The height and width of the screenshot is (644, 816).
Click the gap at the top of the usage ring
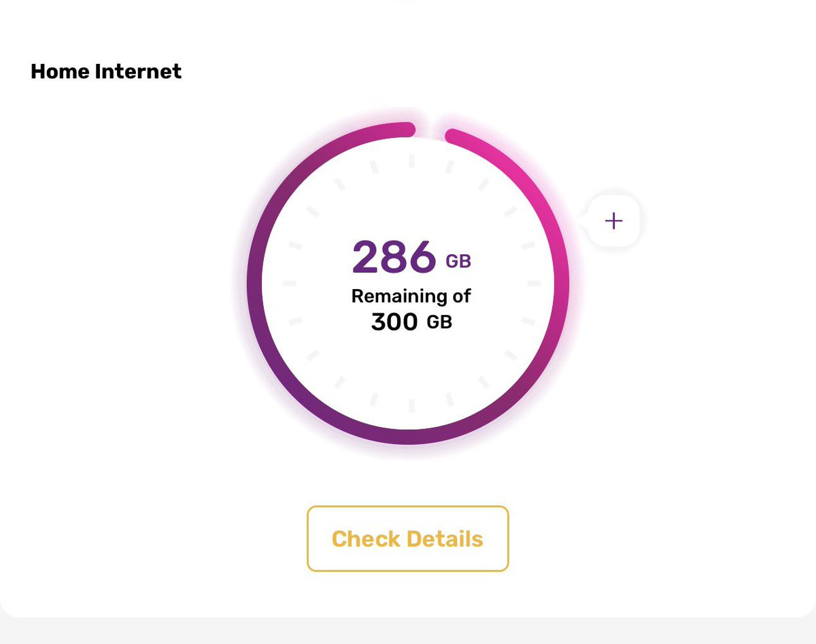(430, 129)
